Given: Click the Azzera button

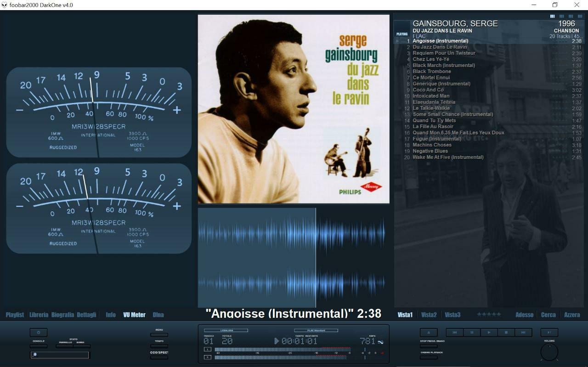Looking at the screenshot, I should pyautogui.click(x=572, y=315).
